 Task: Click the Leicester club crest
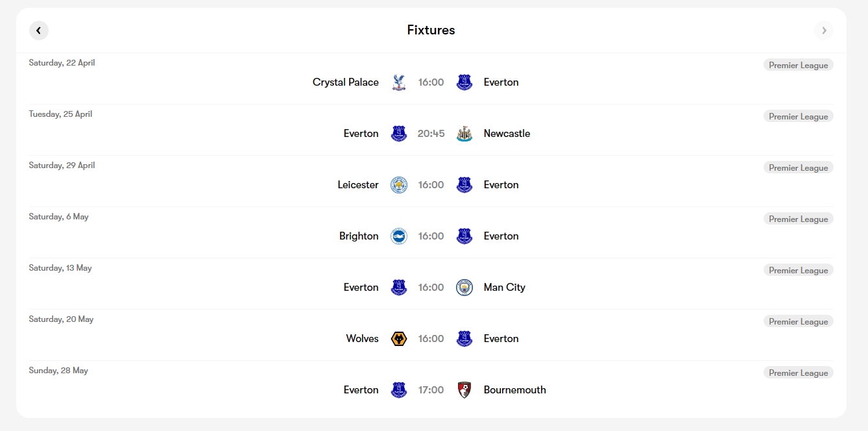(x=399, y=185)
